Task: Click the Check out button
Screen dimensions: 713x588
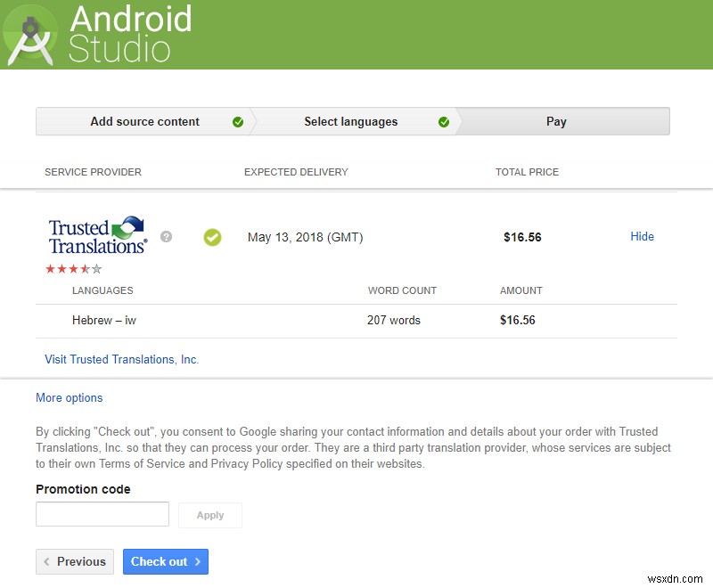Action: coord(166,561)
